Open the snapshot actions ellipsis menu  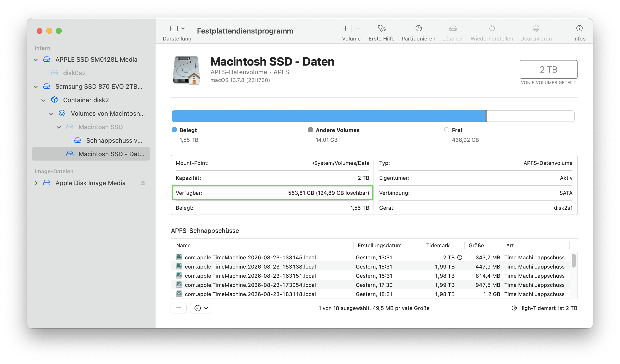[x=201, y=308]
